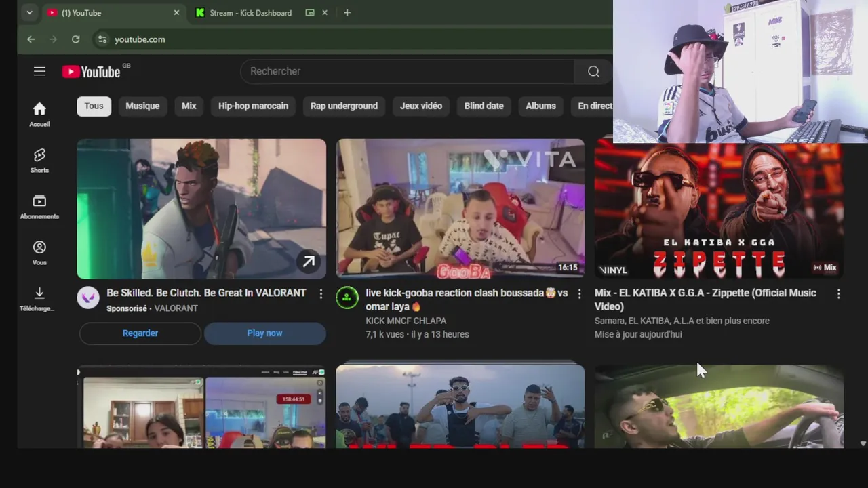Screen dimensions: 868x488
Task: Close the YouTube tab
Action: tap(176, 12)
